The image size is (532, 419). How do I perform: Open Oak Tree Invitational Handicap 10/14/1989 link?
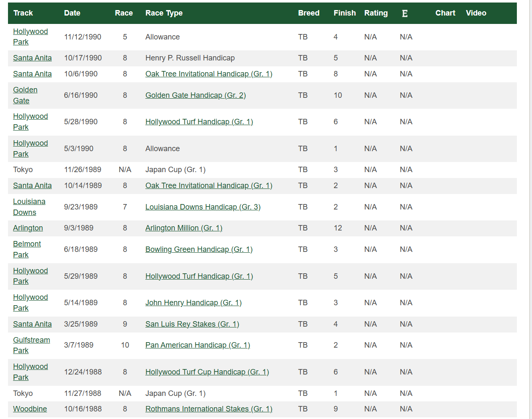tap(209, 186)
